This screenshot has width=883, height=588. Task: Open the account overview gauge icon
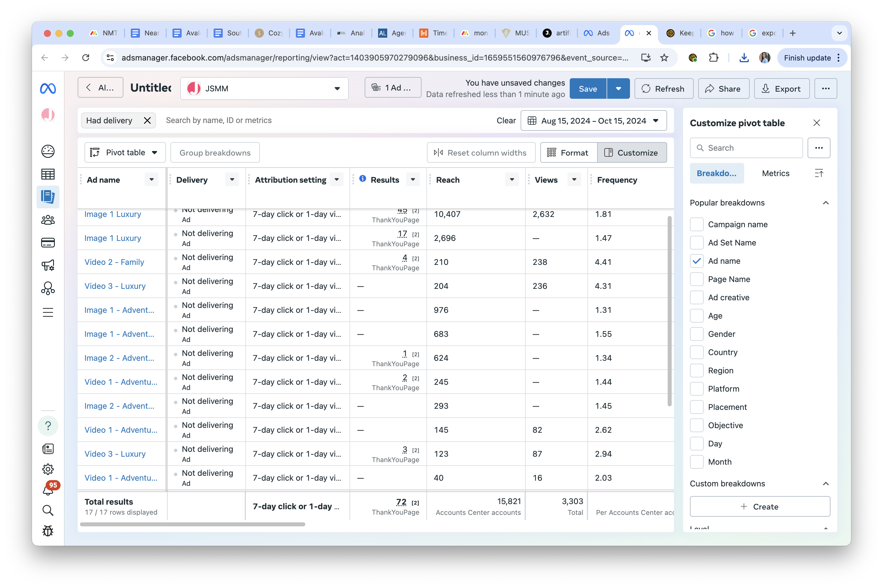click(48, 151)
